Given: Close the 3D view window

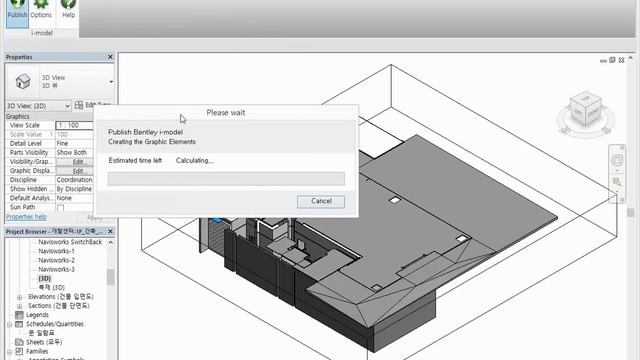Looking at the screenshot, I should 621,60.
